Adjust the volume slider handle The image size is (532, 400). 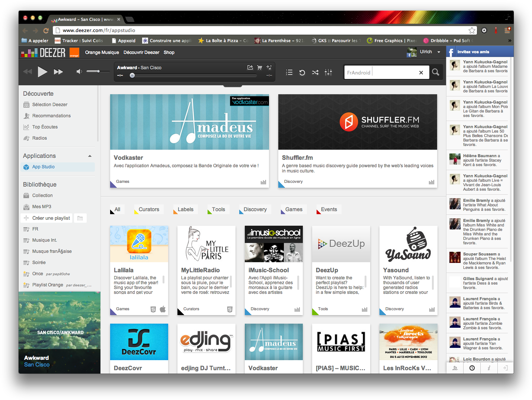tap(98, 71)
